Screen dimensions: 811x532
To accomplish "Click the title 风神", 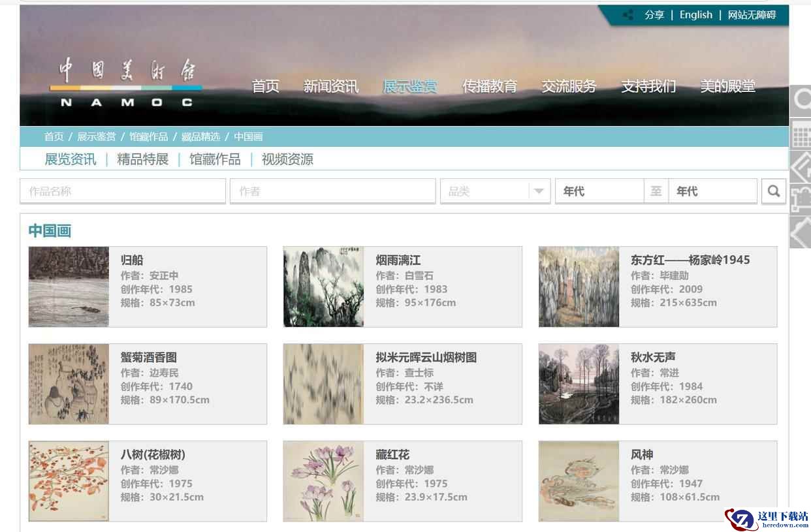I will click(642, 454).
